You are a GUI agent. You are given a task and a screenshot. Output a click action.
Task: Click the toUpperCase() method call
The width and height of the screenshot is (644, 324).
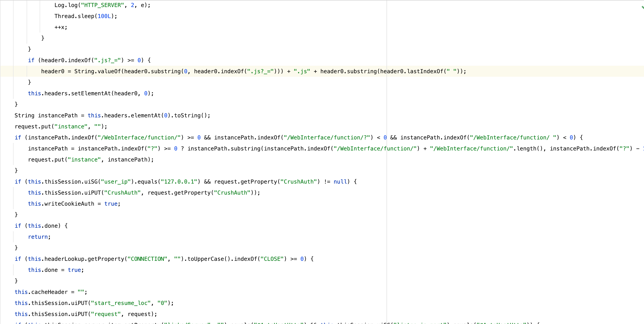click(209, 259)
